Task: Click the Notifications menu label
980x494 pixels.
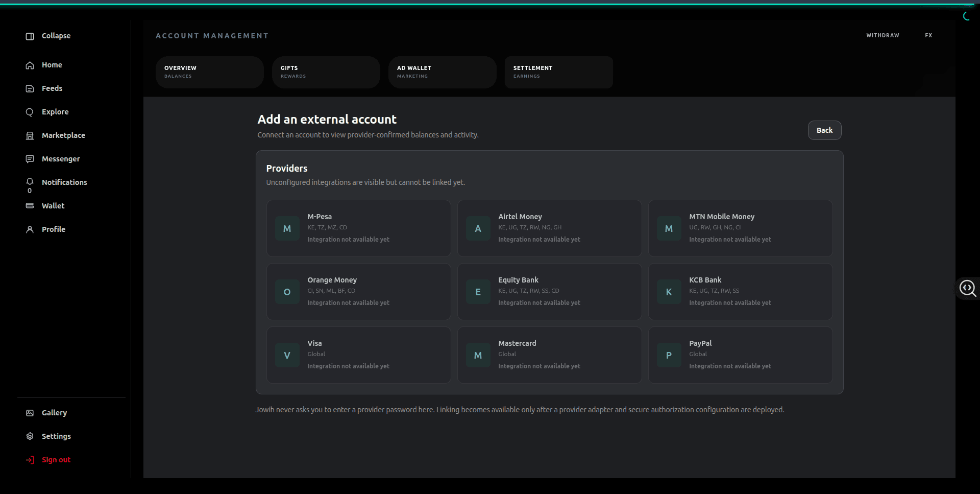Action: (x=64, y=182)
